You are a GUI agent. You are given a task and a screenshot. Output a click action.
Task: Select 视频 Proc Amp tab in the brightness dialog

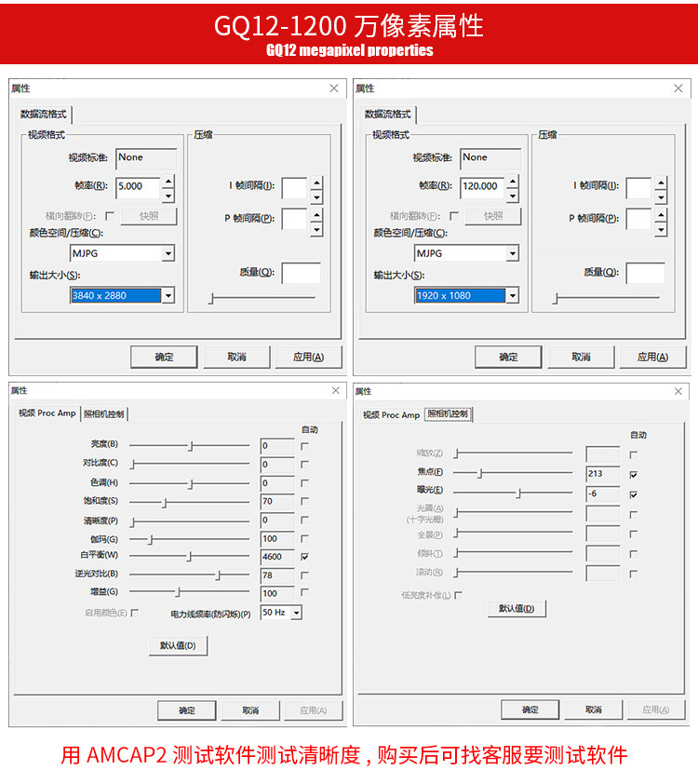(x=47, y=413)
